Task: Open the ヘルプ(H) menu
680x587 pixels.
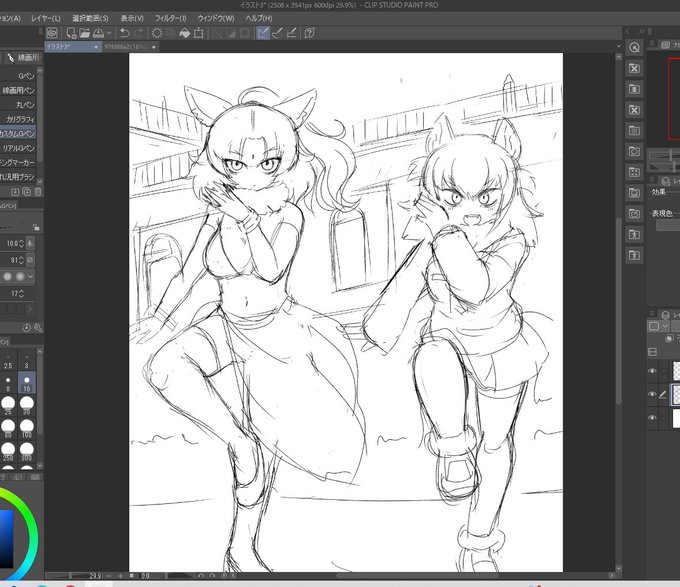Action: point(259,18)
